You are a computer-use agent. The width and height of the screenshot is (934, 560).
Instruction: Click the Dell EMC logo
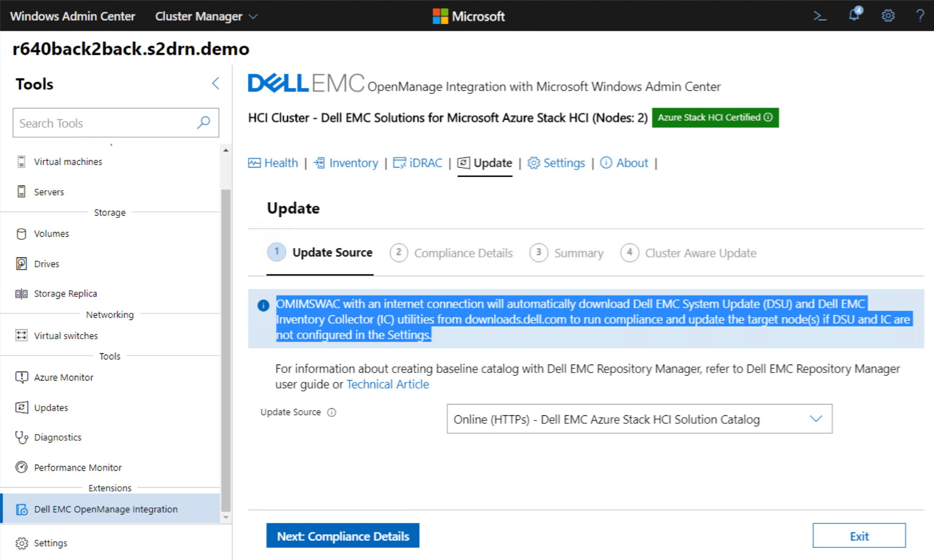(306, 83)
